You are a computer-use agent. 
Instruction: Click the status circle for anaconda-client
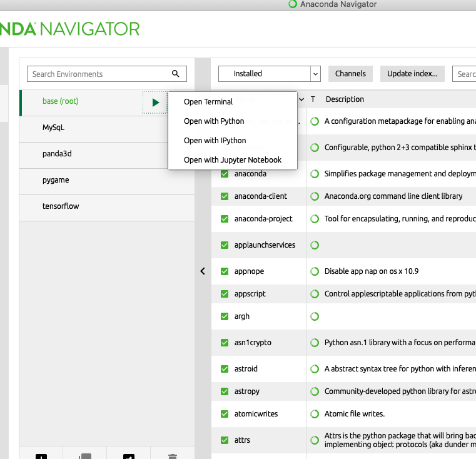[315, 196]
